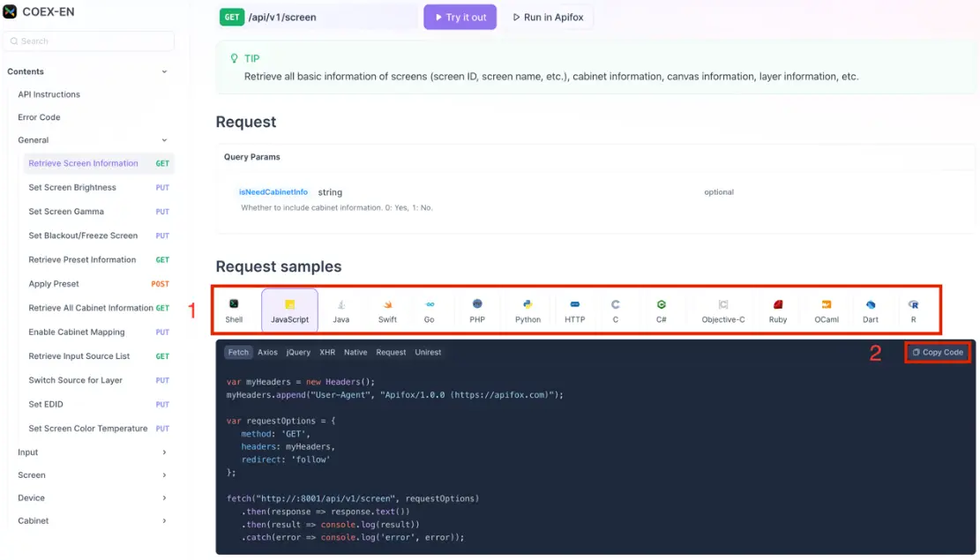Click the COEX-EN logo icon
The width and height of the screenshot is (980, 560).
point(10,11)
